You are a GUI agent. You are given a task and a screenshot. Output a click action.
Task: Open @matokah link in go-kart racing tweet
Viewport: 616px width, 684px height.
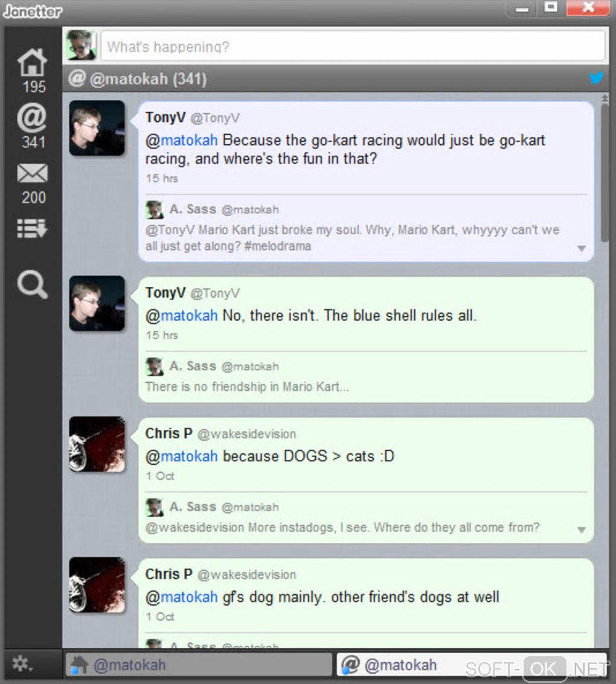pos(182,141)
